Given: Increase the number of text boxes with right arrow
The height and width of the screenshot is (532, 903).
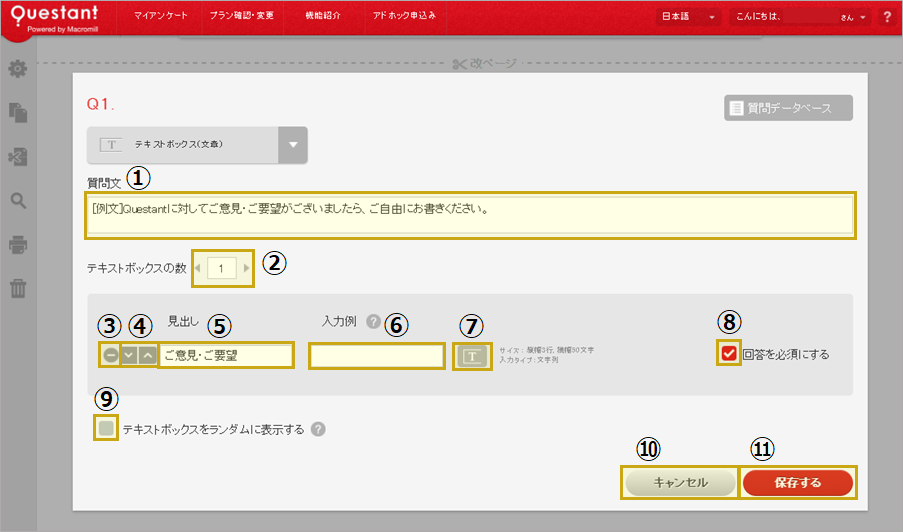Looking at the screenshot, I should [246, 268].
